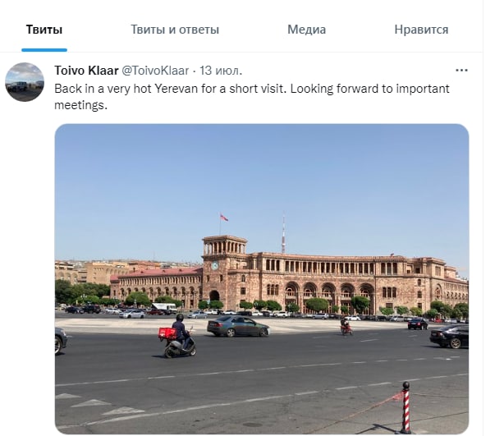Click the scooter rider with red box
The height and width of the screenshot is (436, 504).
pos(178,336)
